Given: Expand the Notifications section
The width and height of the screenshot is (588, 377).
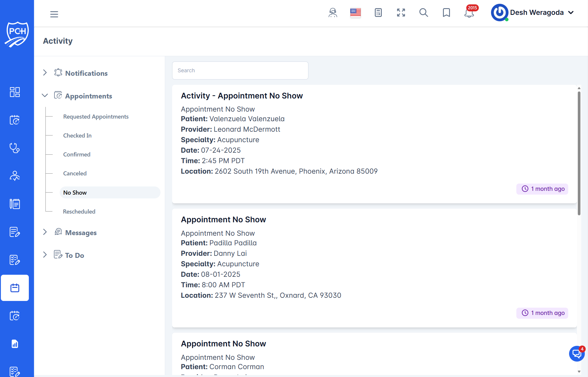Looking at the screenshot, I should (x=45, y=73).
